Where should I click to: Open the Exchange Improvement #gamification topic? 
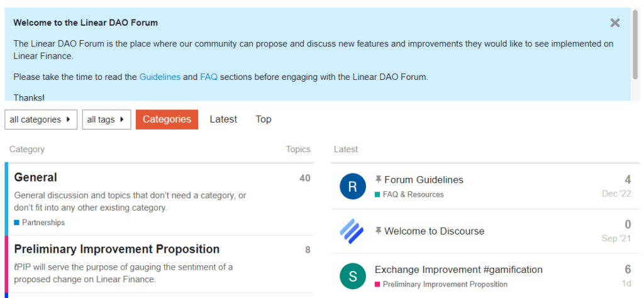[458, 270]
